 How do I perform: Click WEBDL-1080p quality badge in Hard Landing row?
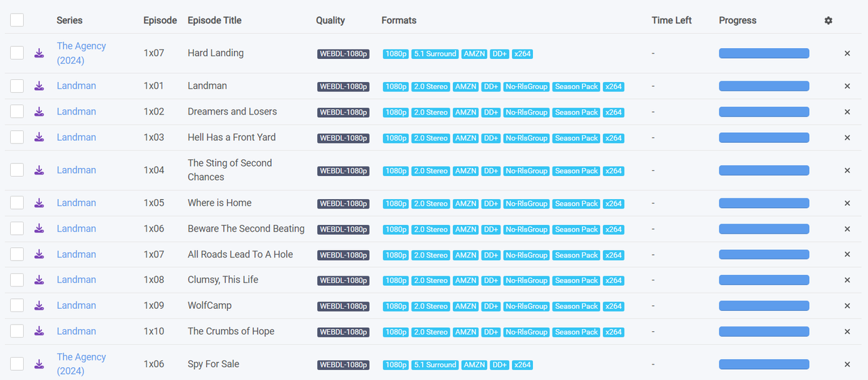[343, 54]
